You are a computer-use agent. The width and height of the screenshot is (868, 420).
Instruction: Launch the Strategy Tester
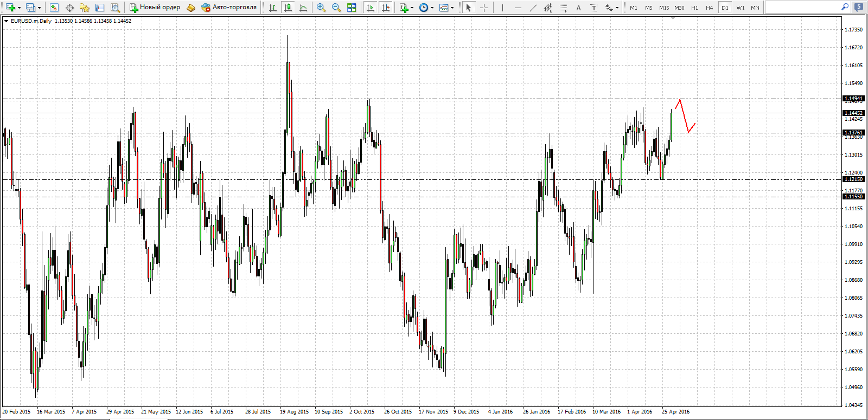point(115,8)
